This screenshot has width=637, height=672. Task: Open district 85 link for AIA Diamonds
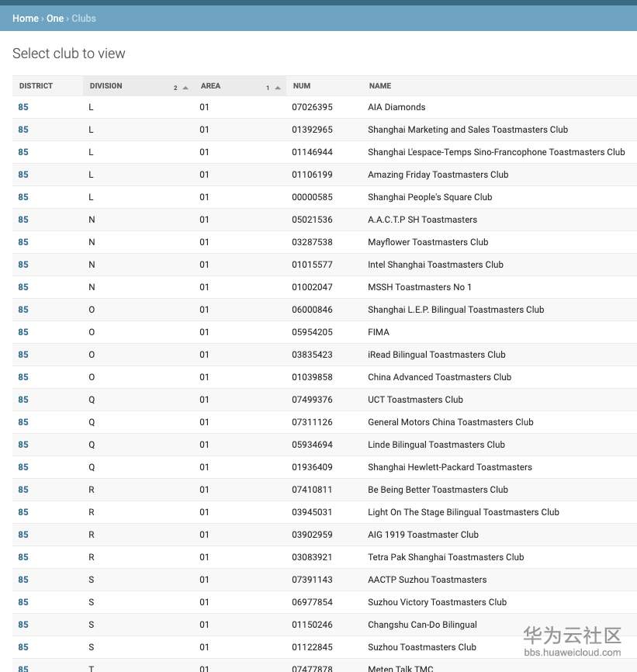point(23,107)
